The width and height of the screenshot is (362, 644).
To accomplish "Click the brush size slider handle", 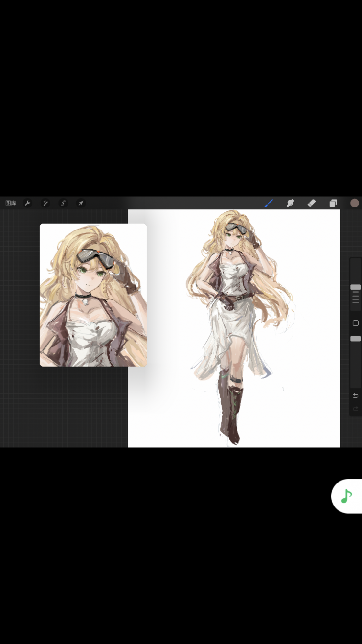I will [356, 287].
